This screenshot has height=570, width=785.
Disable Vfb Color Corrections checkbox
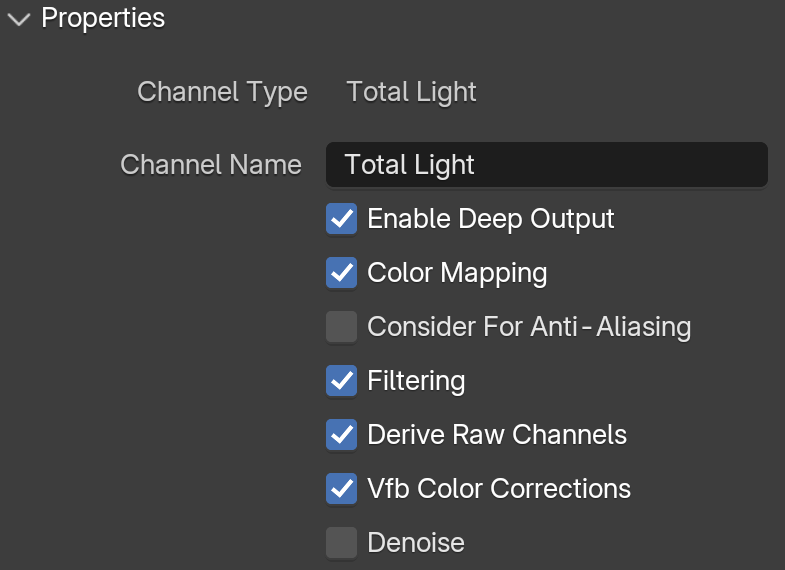(341, 489)
